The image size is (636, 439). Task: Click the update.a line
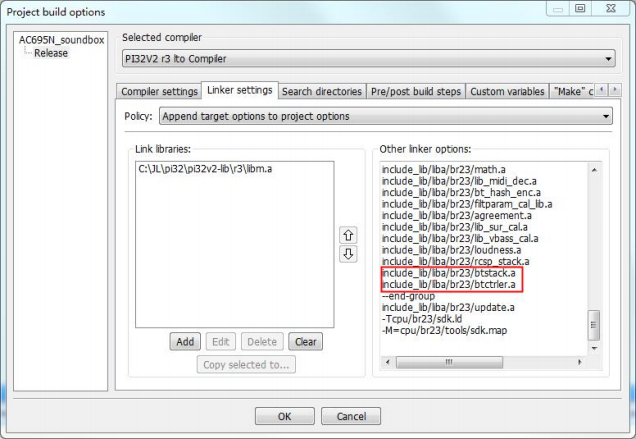[448, 308]
